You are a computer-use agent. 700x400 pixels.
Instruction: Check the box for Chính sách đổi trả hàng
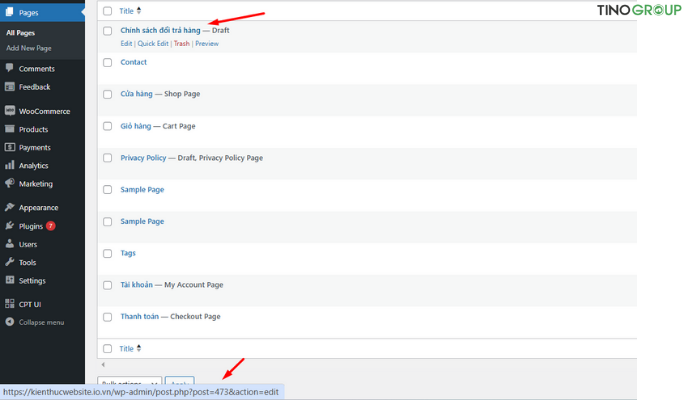pos(108,31)
